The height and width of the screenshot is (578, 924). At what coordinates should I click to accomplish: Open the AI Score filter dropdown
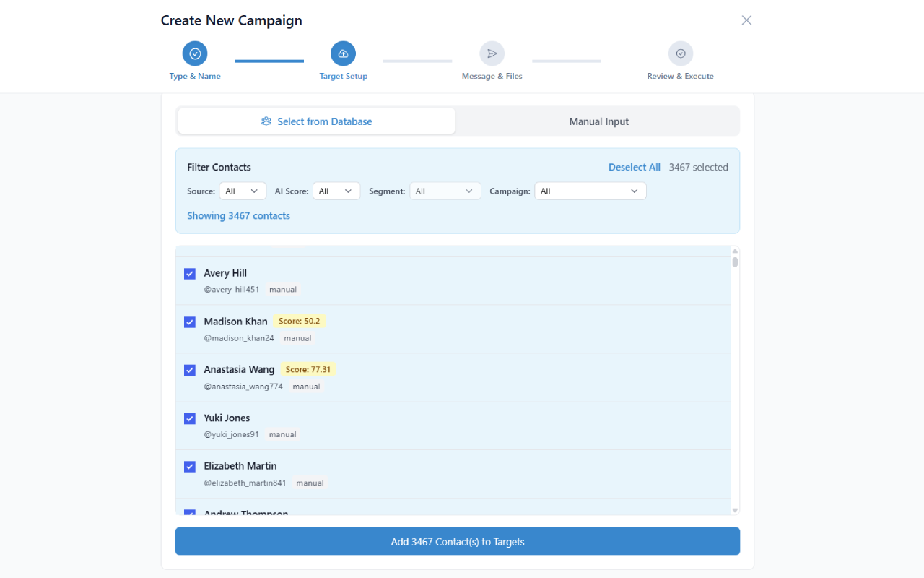336,191
